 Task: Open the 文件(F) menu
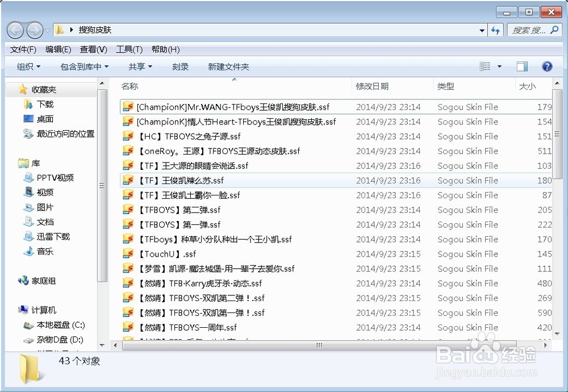pyautogui.click(x=23, y=49)
